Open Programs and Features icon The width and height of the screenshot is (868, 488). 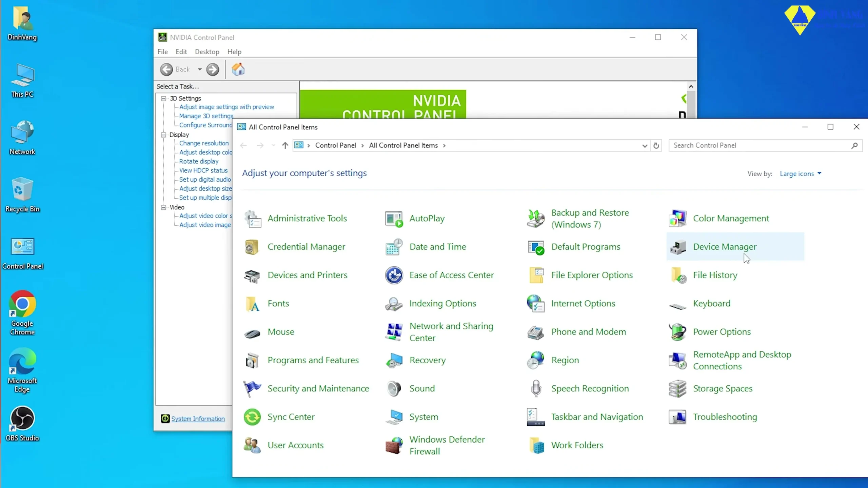[x=252, y=360]
